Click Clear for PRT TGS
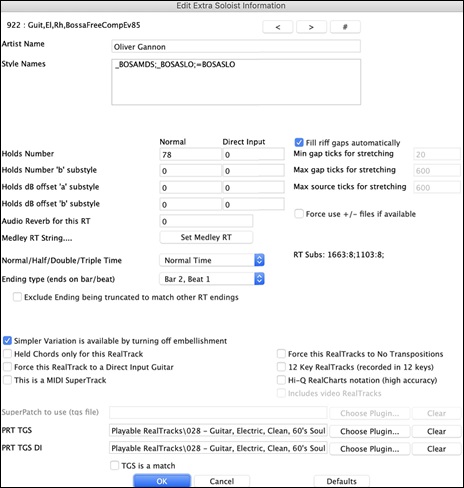The width and height of the screenshot is (464, 488). point(436,431)
